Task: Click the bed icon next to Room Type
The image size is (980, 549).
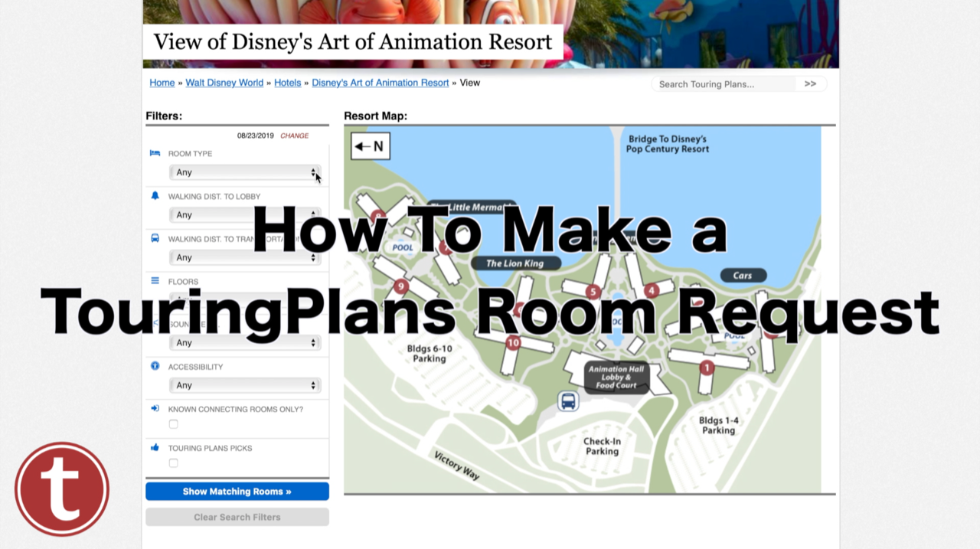Action: 155,153
